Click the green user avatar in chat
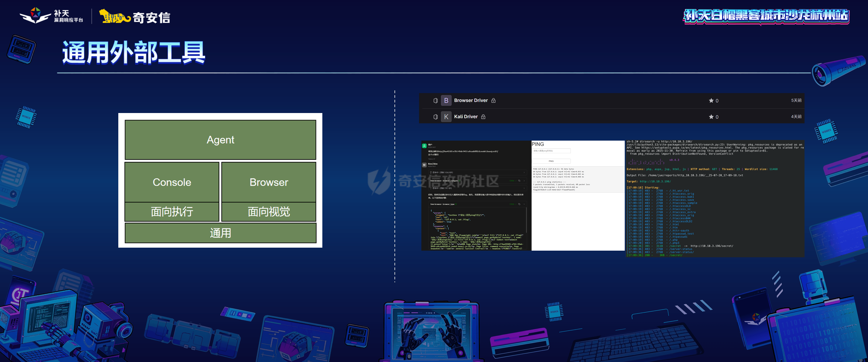This screenshot has width=868, height=362. coord(424,146)
